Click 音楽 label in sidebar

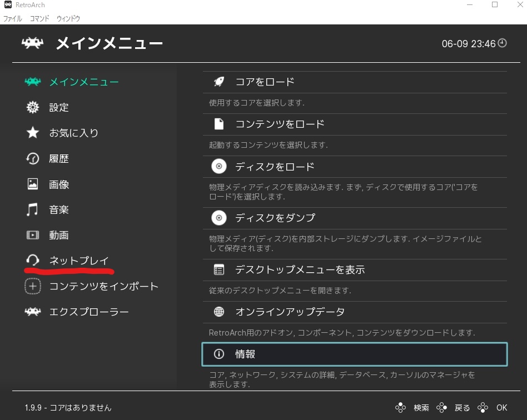pyautogui.click(x=59, y=209)
